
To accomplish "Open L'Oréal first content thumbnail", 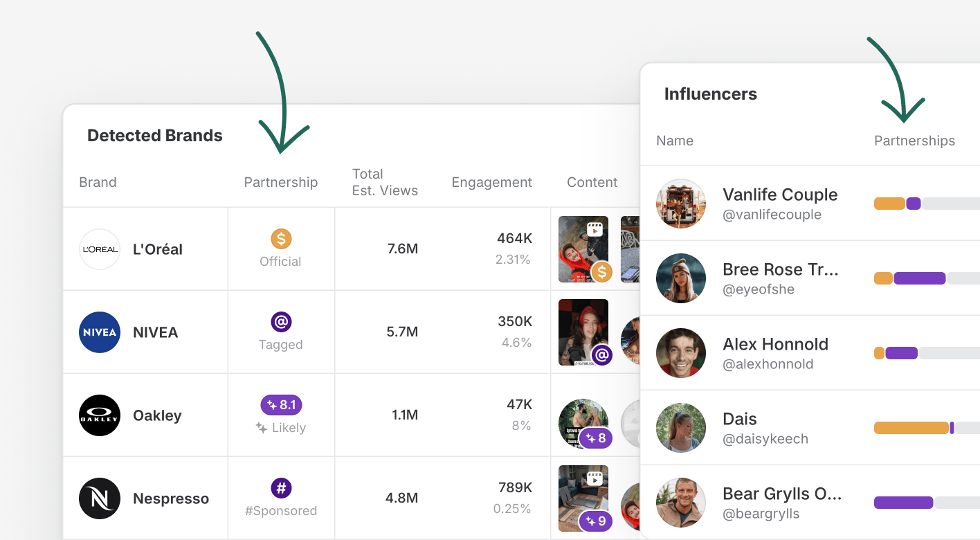I will (x=583, y=249).
